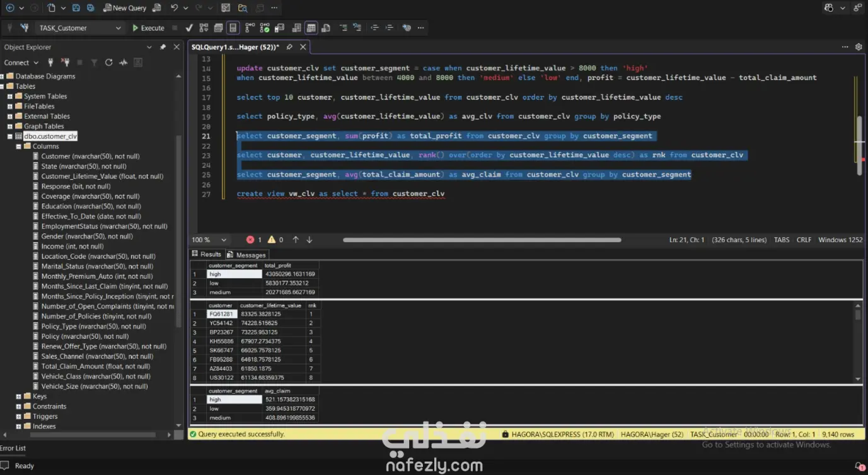Select Results to File mode

pyautogui.click(x=326, y=28)
